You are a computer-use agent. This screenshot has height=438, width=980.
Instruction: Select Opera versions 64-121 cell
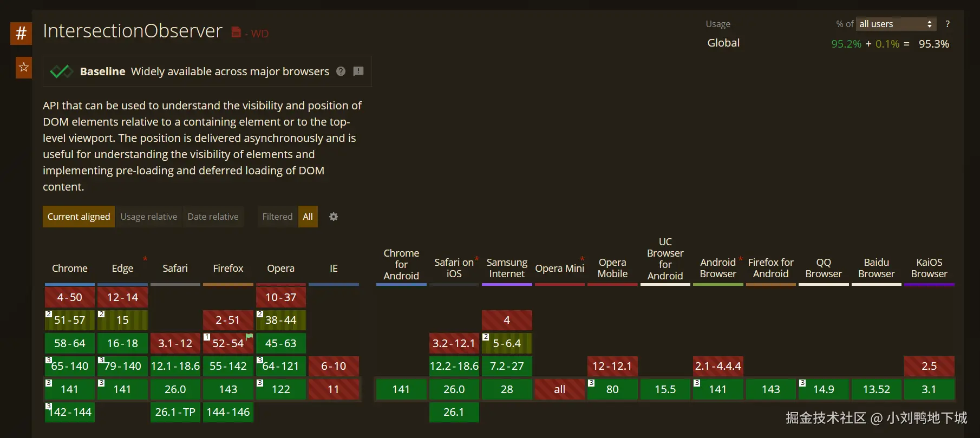click(x=280, y=366)
